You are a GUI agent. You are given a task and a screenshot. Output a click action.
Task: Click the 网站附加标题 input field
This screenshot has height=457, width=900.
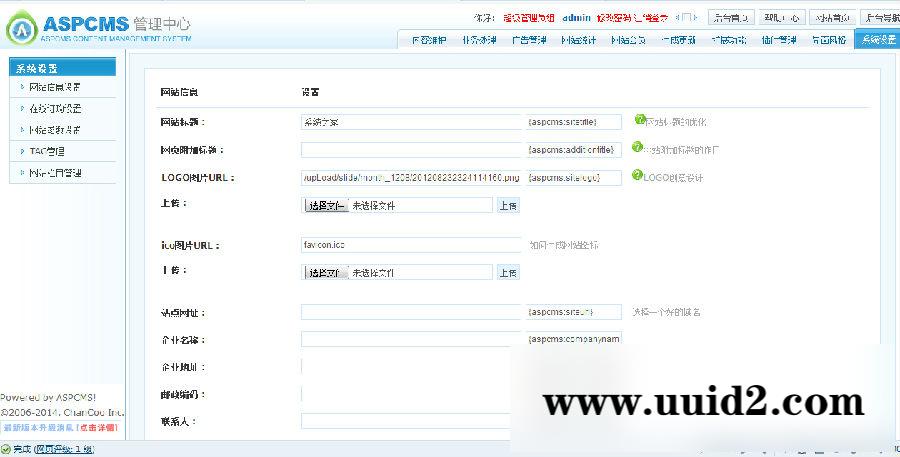(411, 150)
